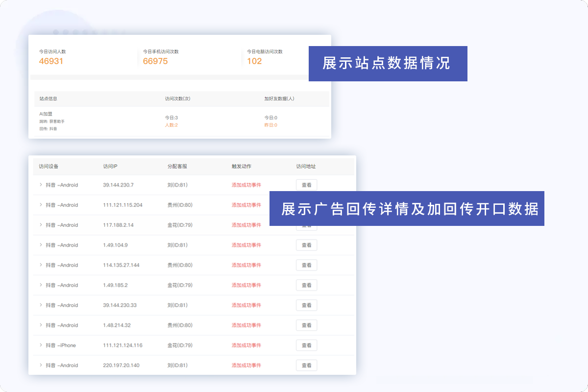Click 查看 for IP 220.197.20.140
Image resolution: width=588 pixels, height=392 pixels.
(x=306, y=366)
